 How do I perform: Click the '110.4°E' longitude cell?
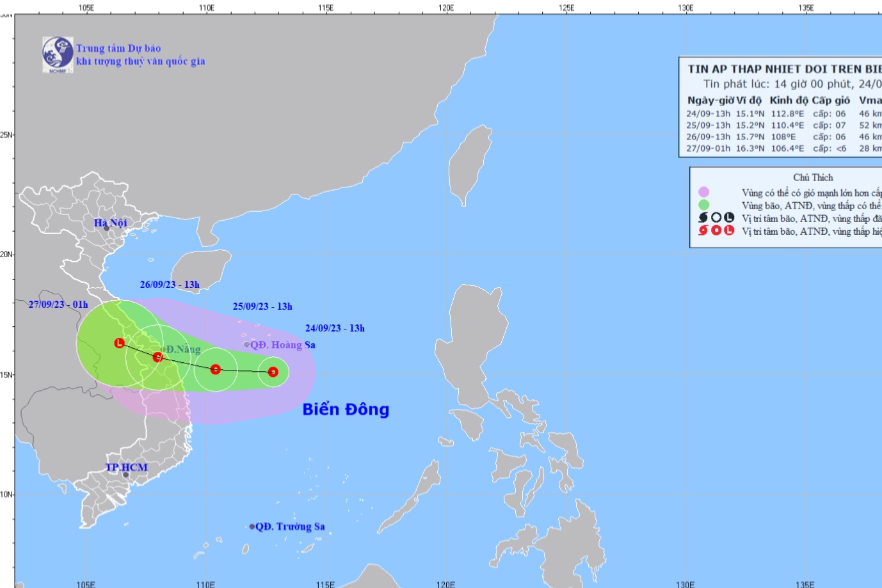coord(787,125)
